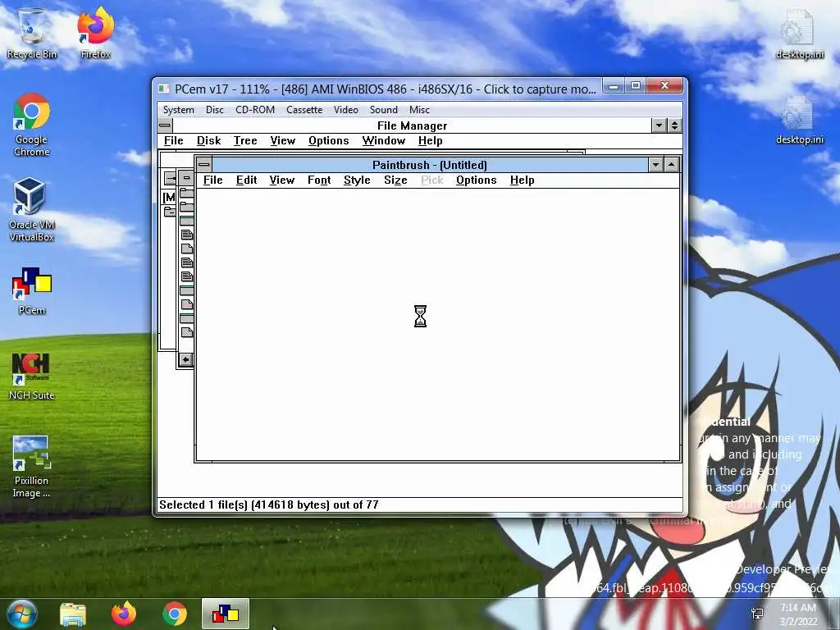Select the upper desktop.ini file icon

pyautogui.click(x=799, y=34)
